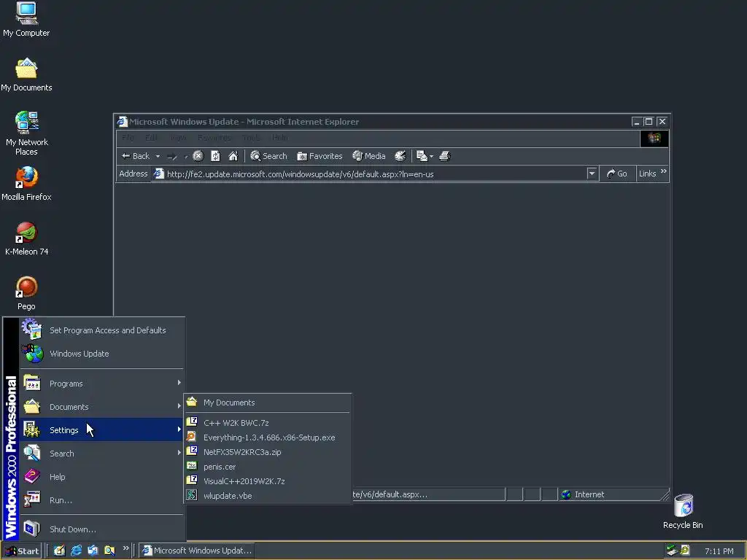Click the Search toolbar button in IE
This screenshot has height=560, width=747.
268,156
